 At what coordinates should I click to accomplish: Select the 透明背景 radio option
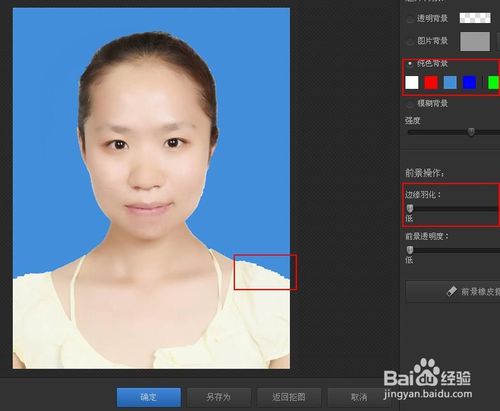coord(410,19)
